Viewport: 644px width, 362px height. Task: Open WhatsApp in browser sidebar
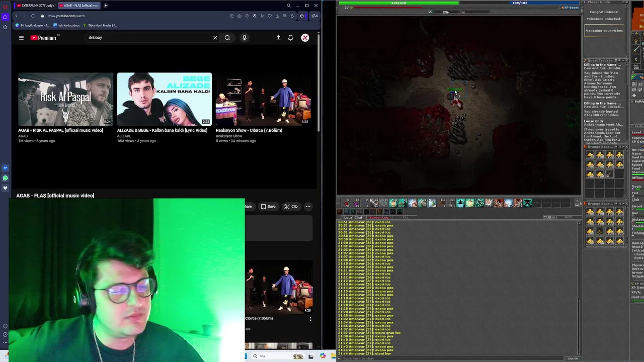(x=5, y=178)
